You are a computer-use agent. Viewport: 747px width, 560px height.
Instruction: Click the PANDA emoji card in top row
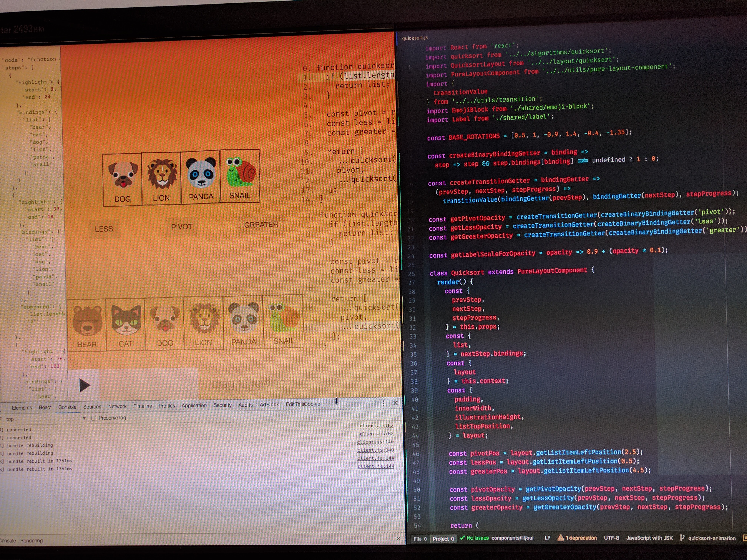coord(201,177)
